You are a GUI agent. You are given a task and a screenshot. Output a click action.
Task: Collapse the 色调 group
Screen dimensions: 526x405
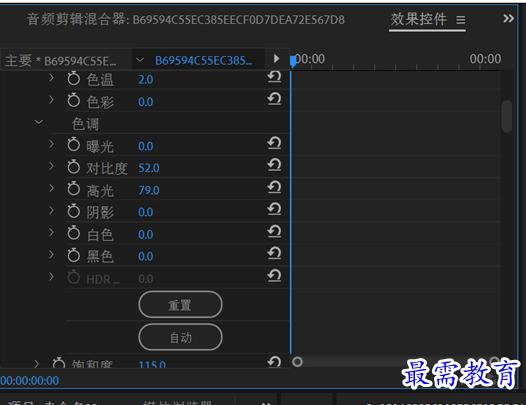click(x=39, y=122)
